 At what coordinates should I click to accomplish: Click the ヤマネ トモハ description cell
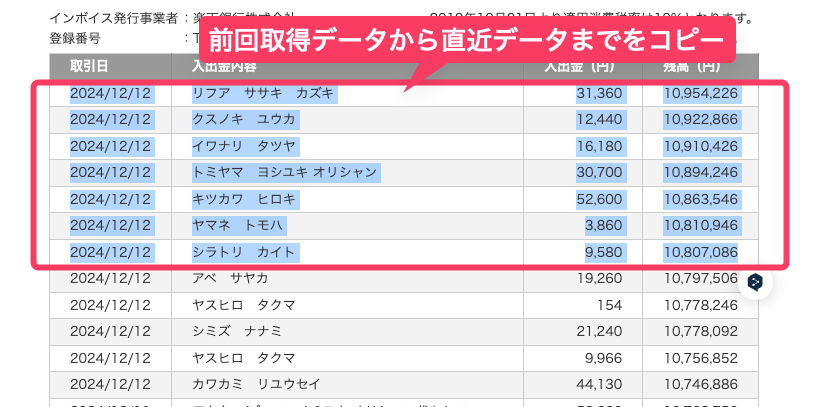tap(238, 225)
